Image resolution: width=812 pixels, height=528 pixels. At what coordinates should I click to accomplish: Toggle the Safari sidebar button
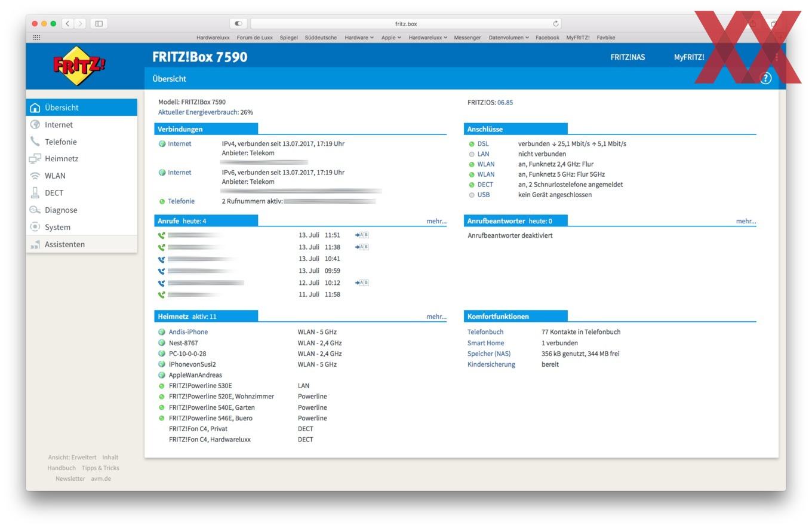point(99,23)
